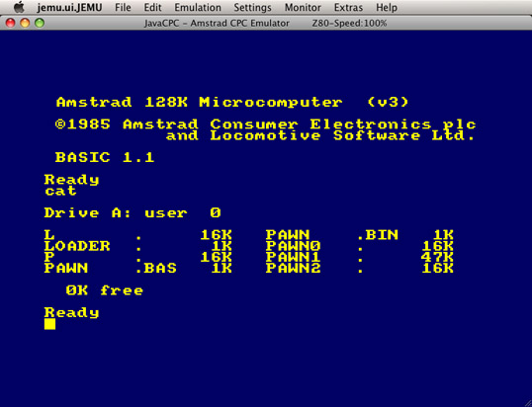
Task: Click the LOADER file entry in catalog
Action: (x=138, y=246)
